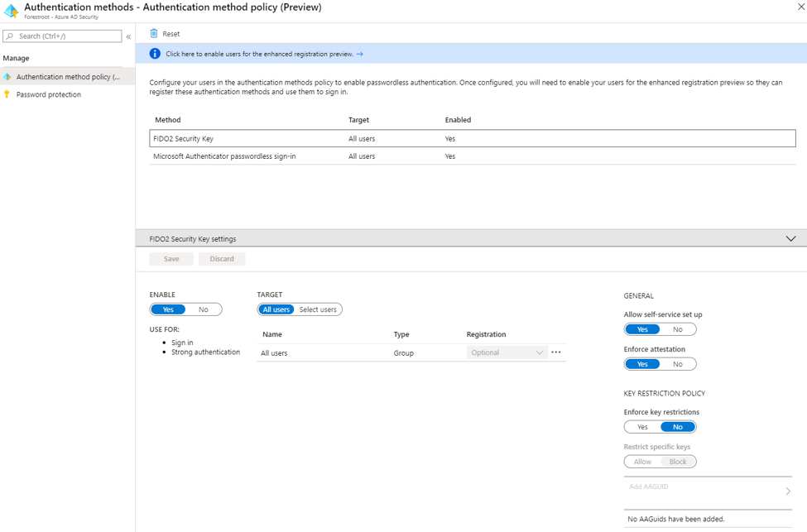Click the Type column header

[x=401, y=334]
